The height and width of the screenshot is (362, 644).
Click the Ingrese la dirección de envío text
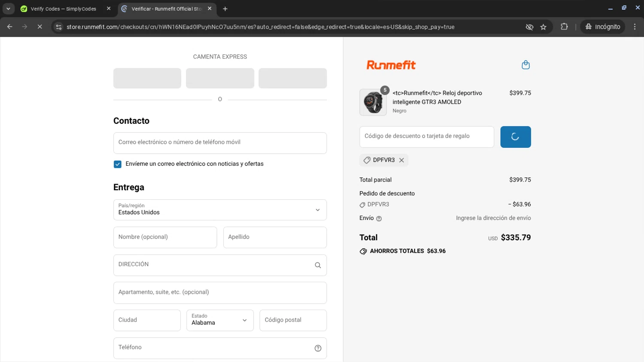tap(493, 218)
